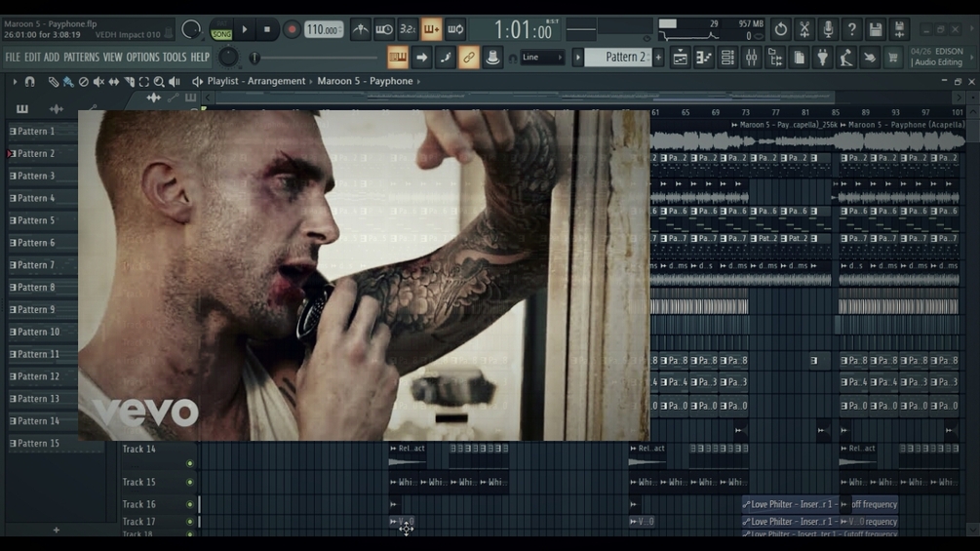980x551 pixels.
Task: Click the render/export audio icon
Action: [x=899, y=29]
